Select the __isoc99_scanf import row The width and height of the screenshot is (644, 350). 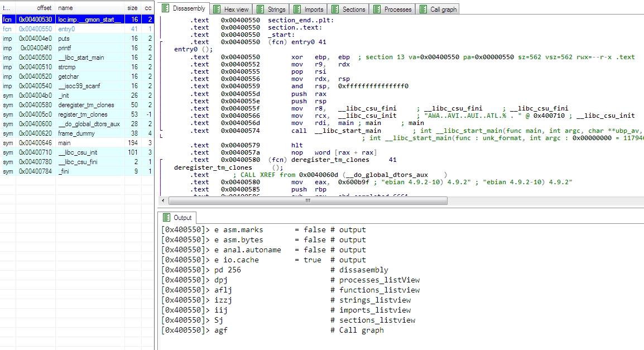77,86
